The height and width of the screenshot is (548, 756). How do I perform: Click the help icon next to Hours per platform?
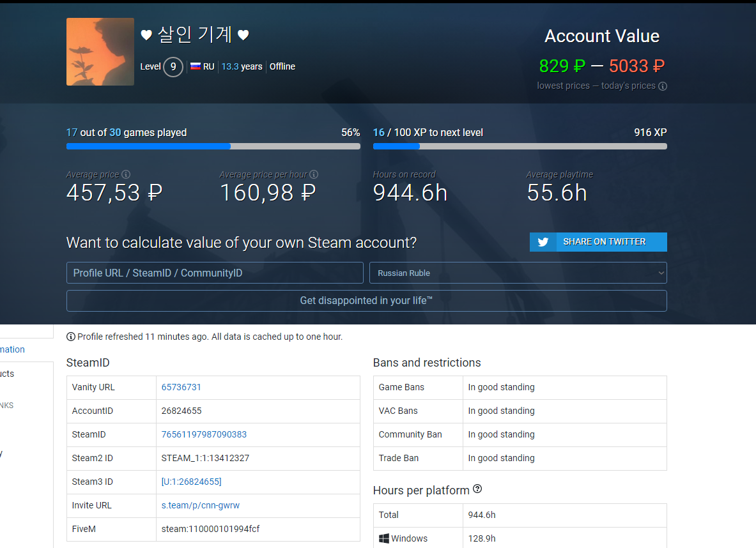click(477, 489)
